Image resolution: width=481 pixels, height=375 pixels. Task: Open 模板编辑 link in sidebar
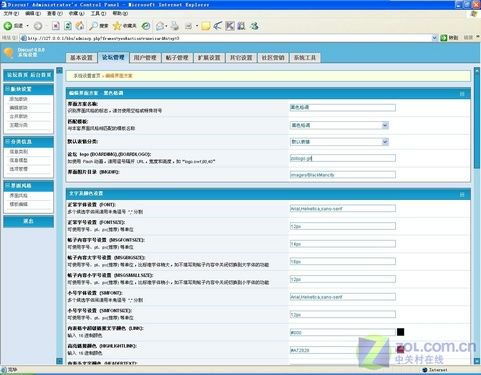[18, 204]
